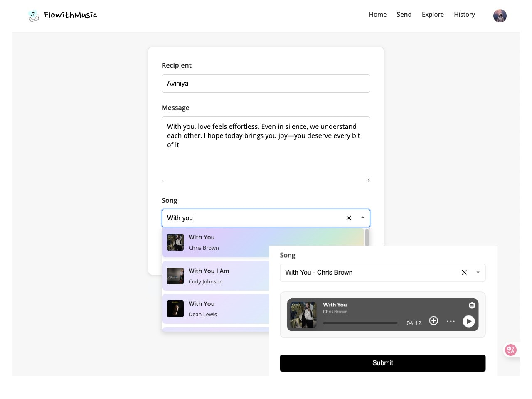
Task: Click the With You title in Spotify player
Action: [x=335, y=305]
